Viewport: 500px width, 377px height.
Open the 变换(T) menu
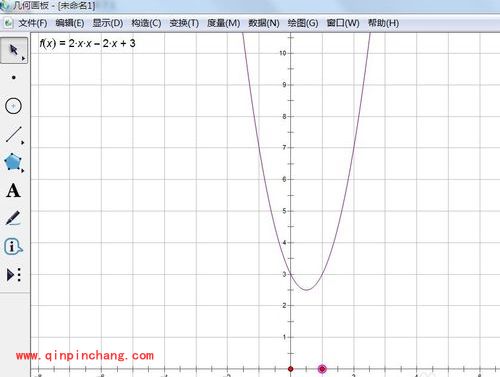coord(184,23)
